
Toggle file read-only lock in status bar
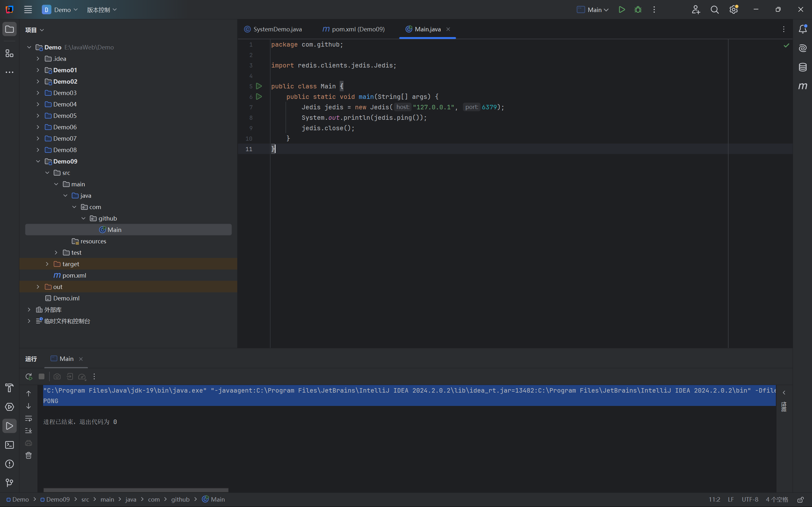coord(800,500)
